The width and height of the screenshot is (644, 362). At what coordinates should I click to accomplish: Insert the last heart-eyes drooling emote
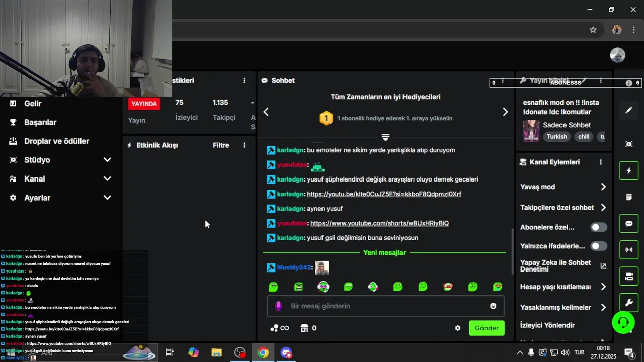497,287
